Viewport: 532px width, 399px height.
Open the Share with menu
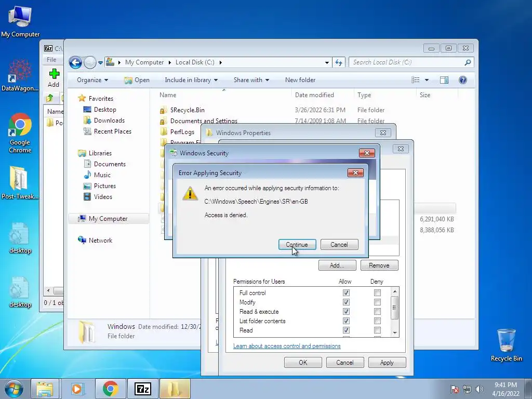[x=251, y=80]
